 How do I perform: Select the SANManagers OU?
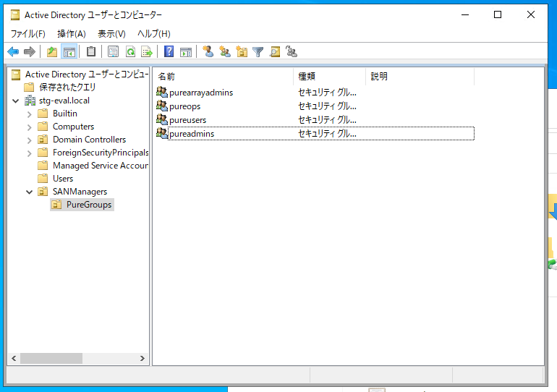tap(80, 192)
